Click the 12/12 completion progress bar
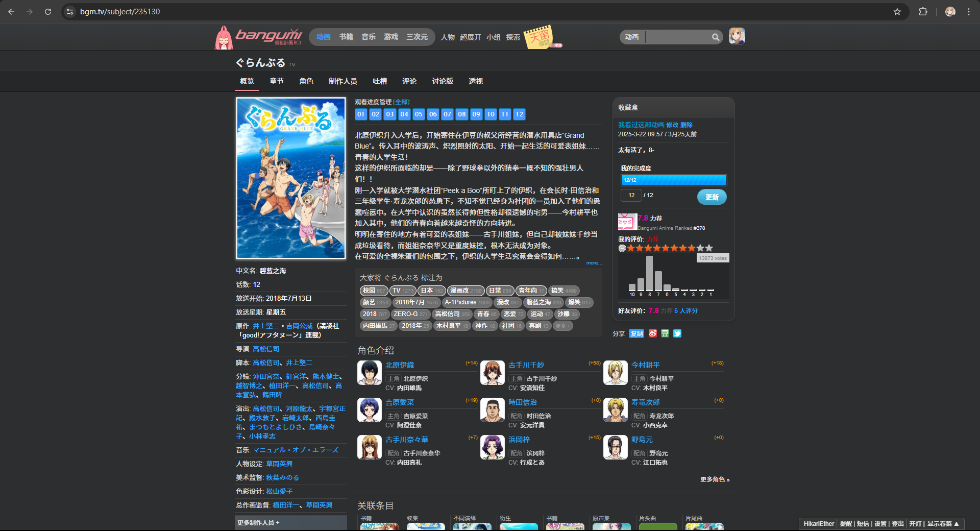980x531 pixels. point(674,180)
